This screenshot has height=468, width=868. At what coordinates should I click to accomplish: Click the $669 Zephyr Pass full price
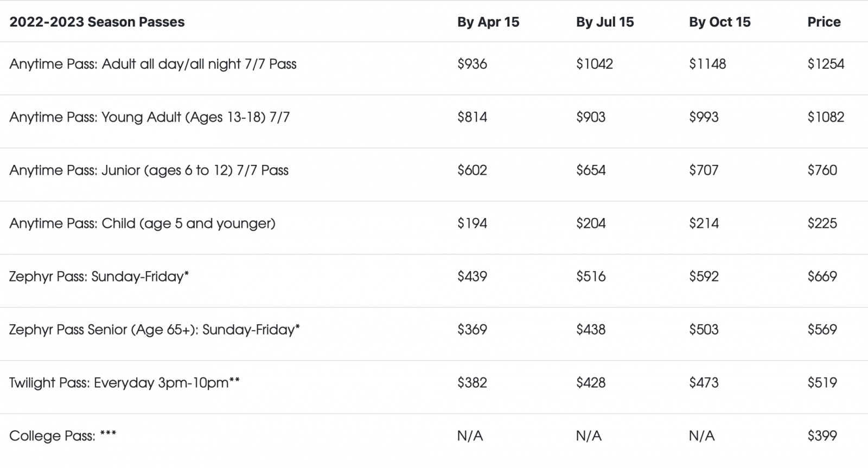click(x=822, y=277)
